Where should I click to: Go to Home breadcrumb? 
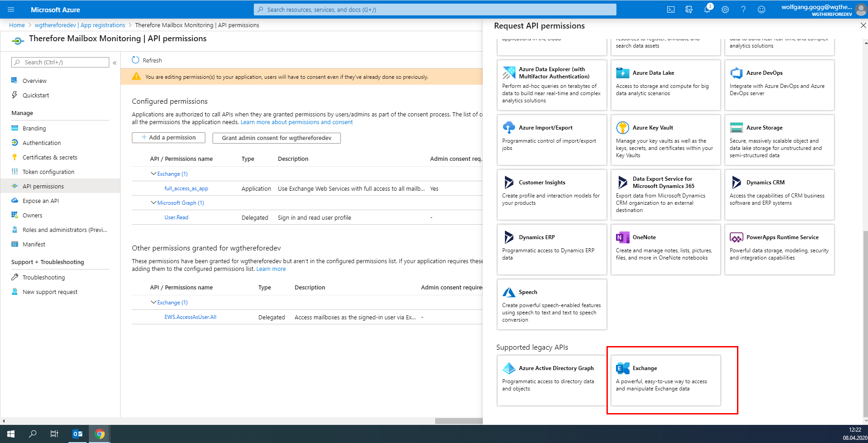click(17, 25)
